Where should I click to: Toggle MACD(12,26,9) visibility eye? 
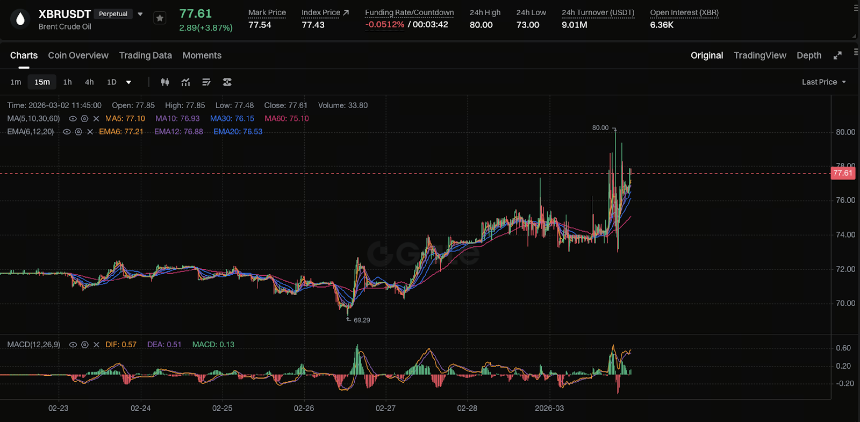pyautogui.click(x=73, y=345)
